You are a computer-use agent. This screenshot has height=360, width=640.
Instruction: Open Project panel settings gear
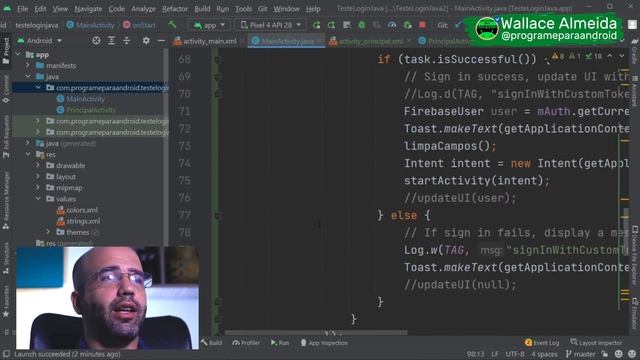click(x=146, y=40)
